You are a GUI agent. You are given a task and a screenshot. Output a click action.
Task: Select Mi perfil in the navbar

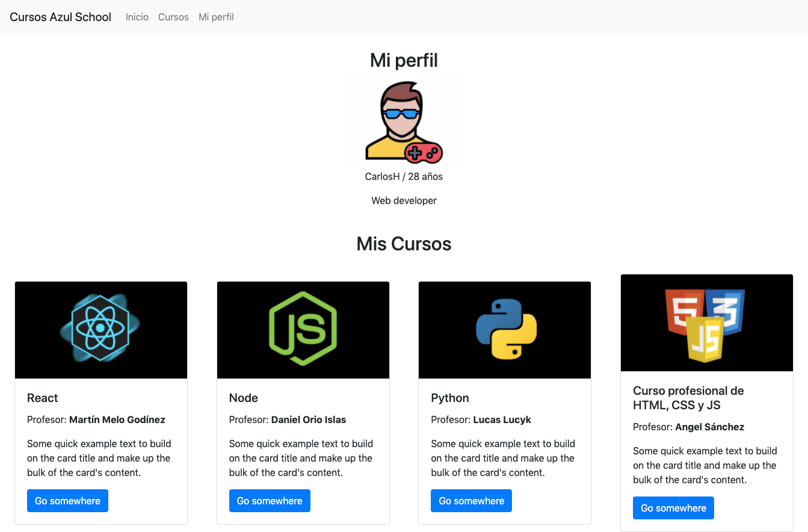click(x=216, y=17)
